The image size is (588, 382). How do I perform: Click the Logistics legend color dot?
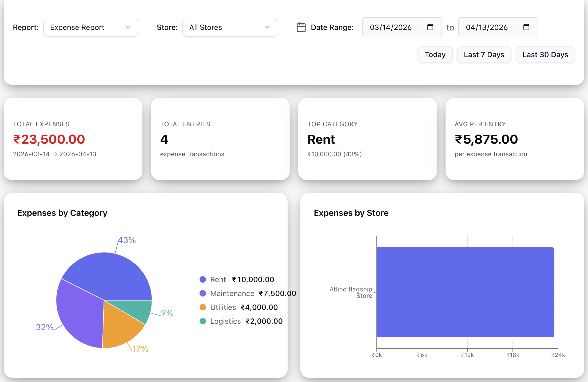click(x=203, y=321)
